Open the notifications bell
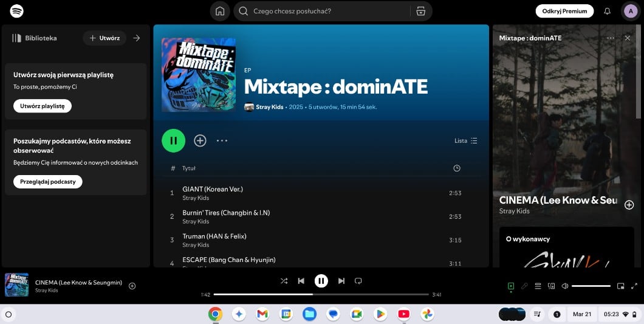This screenshot has width=644, height=324. coord(607,11)
